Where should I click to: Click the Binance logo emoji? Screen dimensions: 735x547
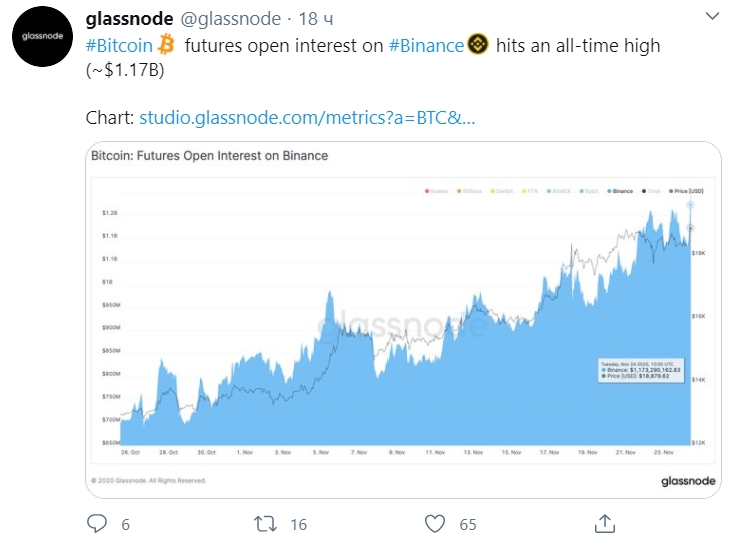(478, 45)
